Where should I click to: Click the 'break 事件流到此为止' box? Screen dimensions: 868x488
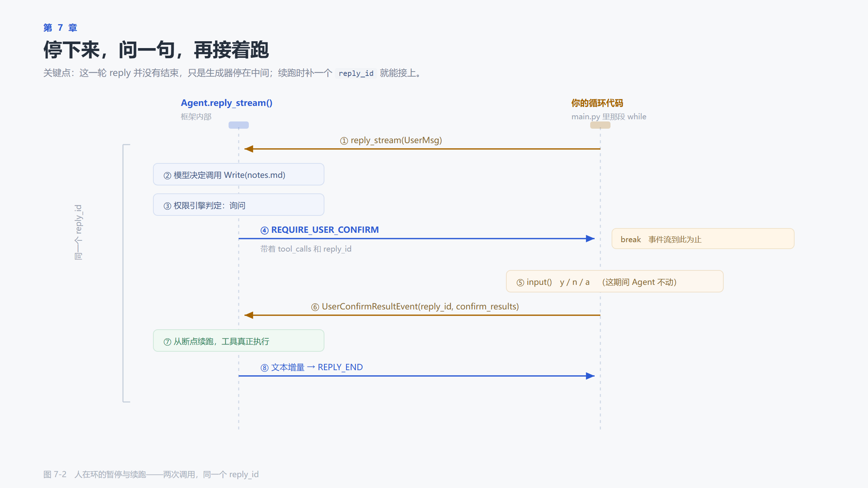703,239
